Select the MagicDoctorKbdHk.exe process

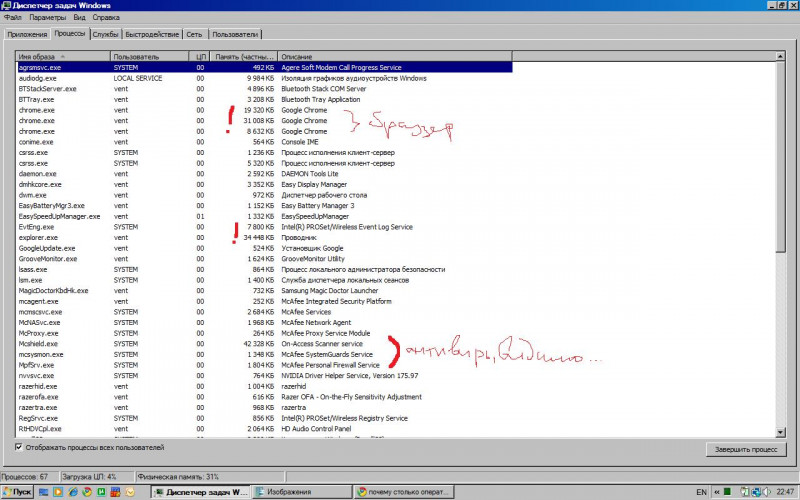pos(264,290)
